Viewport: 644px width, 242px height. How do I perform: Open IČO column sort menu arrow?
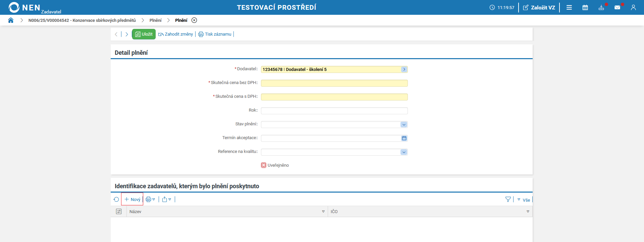click(528, 211)
